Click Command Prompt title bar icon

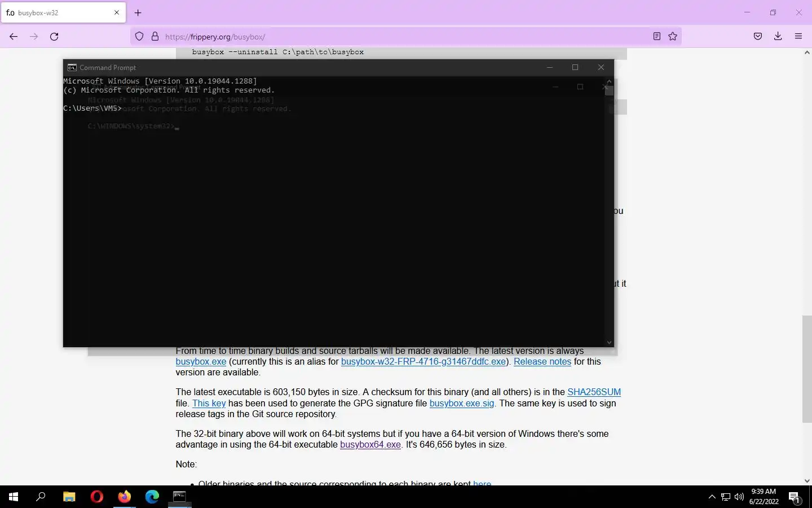(x=72, y=67)
